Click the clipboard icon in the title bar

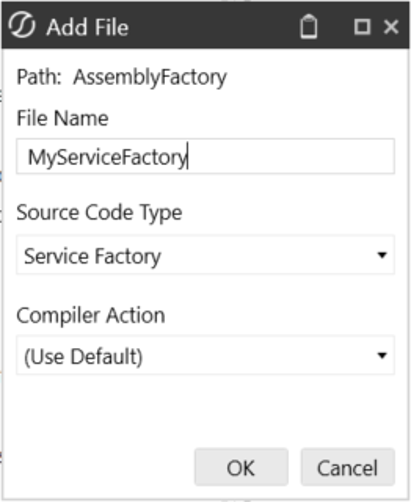point(309,26)
